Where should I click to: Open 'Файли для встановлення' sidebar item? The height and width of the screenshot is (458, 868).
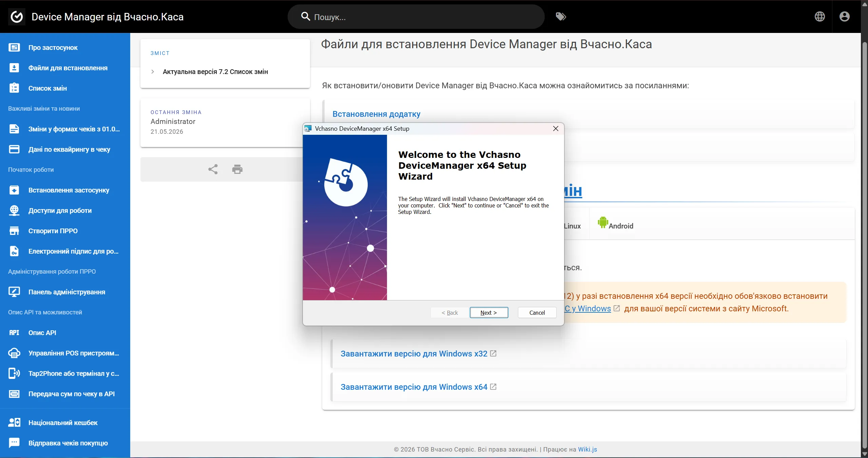point(65,68)
